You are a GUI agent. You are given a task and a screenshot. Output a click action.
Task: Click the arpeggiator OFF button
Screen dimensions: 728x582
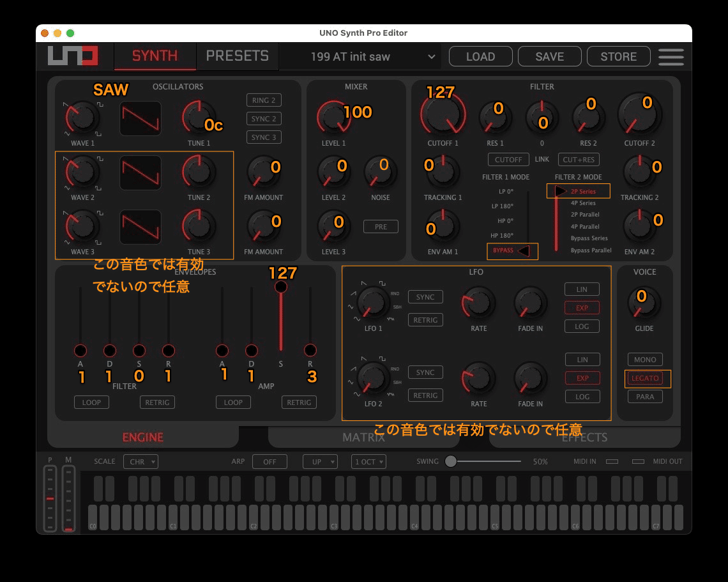coord(269,462)
